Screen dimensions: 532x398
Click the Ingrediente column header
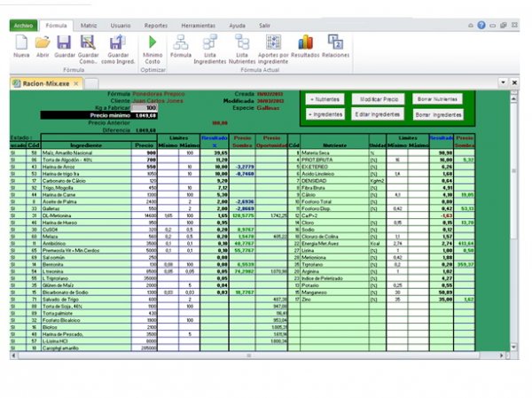[86, 145]
